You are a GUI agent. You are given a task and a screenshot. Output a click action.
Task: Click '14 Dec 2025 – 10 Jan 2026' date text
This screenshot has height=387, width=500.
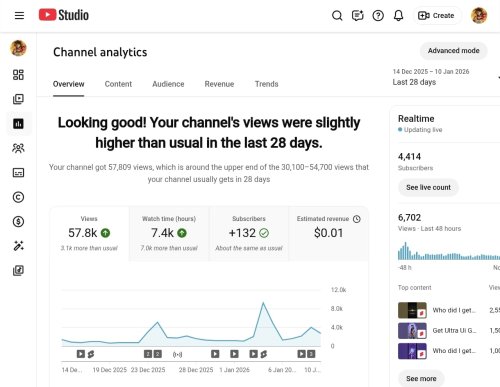click(x=431, y=72)
